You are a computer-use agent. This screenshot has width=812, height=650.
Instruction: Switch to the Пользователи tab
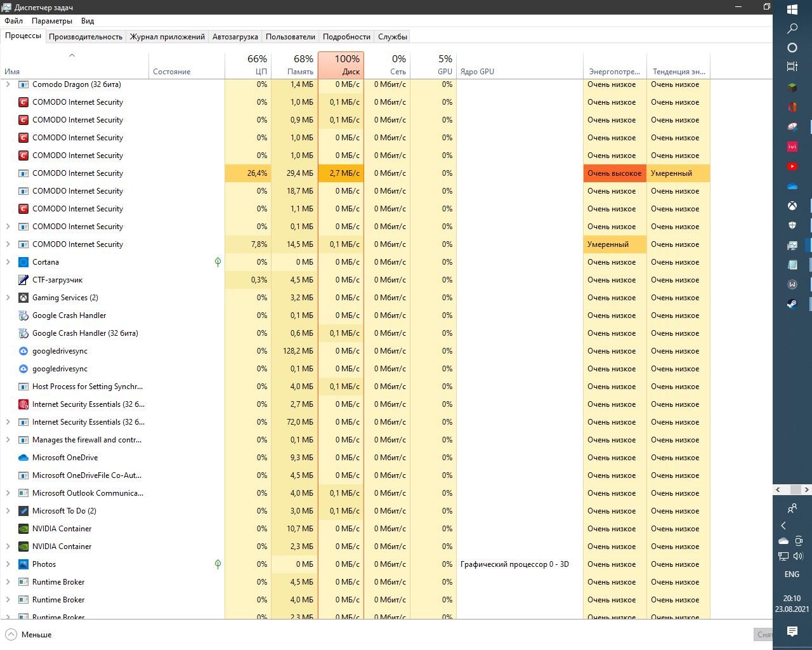291,37
